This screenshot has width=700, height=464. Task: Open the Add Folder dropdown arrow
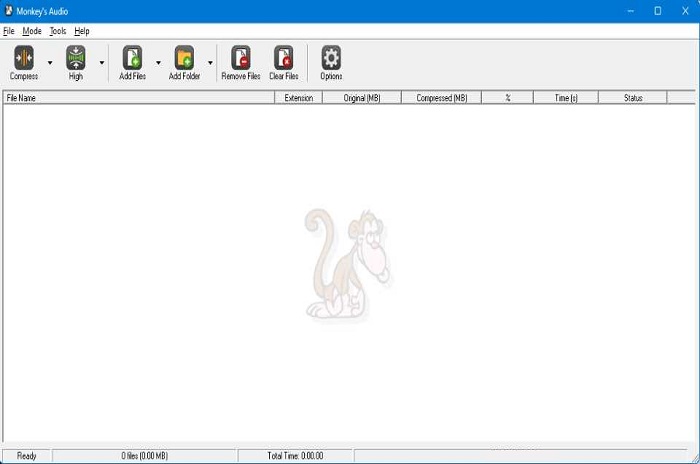pos(210,62)
